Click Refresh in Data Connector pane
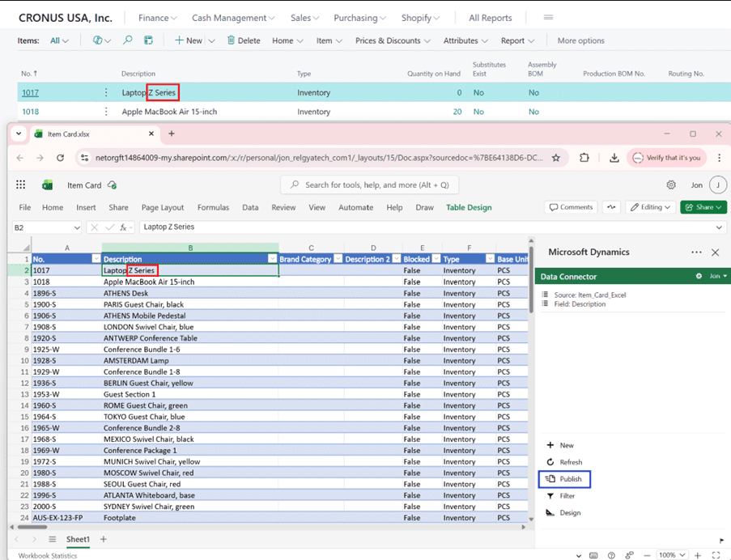 pyautogui.click(x=564, y=462)
